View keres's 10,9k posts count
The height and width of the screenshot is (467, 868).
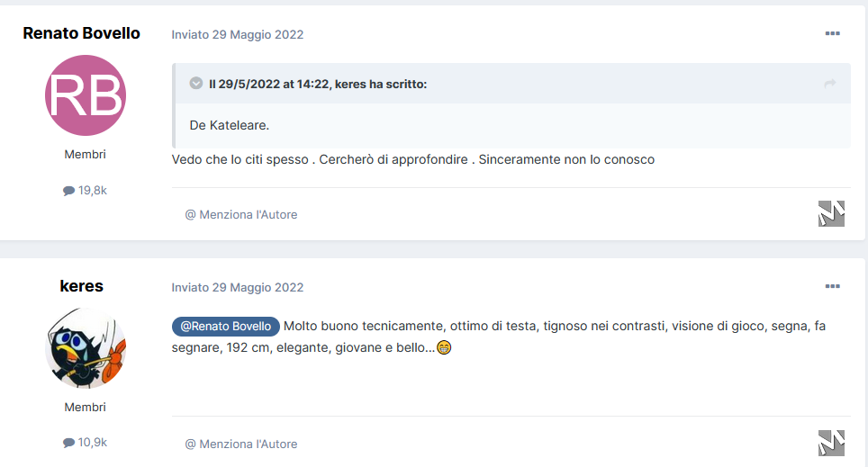(85, 443)
